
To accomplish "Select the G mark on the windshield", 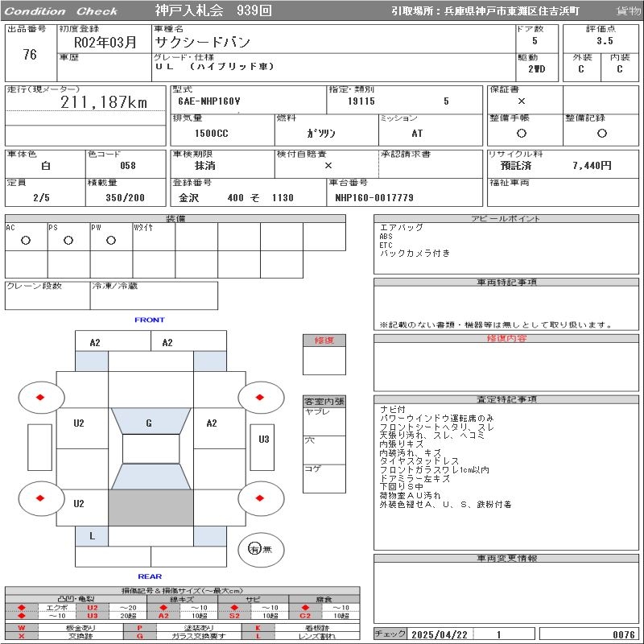I will [149, 423].
